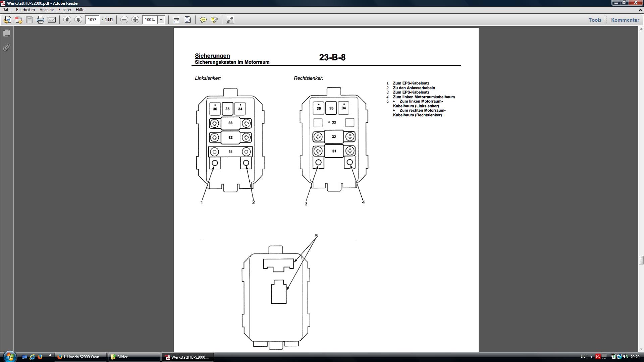
Task: Expand hidden taskbar quick launch chevron
Action: (50, 355)
